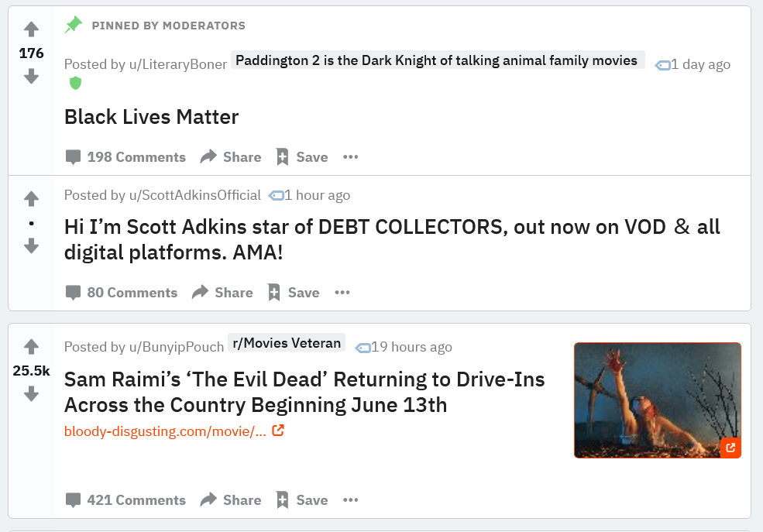Click the green pinned post pin icon
This screenshot has height=532, width=763.
coord(73,26)
